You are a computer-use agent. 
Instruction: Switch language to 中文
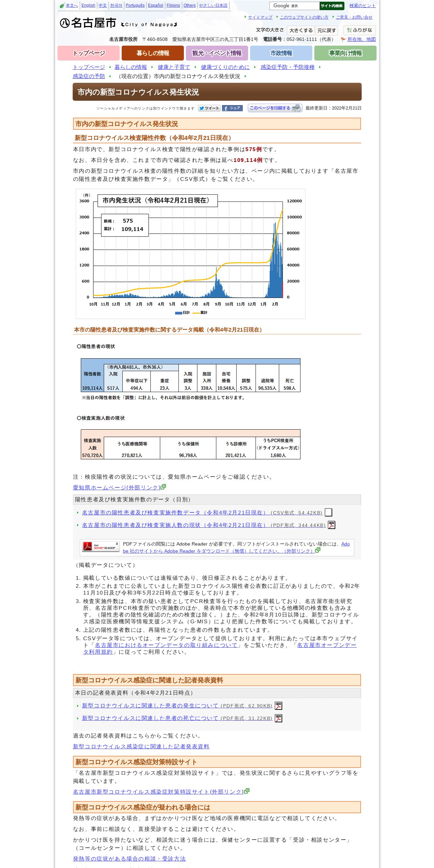(x=102, y=5)
